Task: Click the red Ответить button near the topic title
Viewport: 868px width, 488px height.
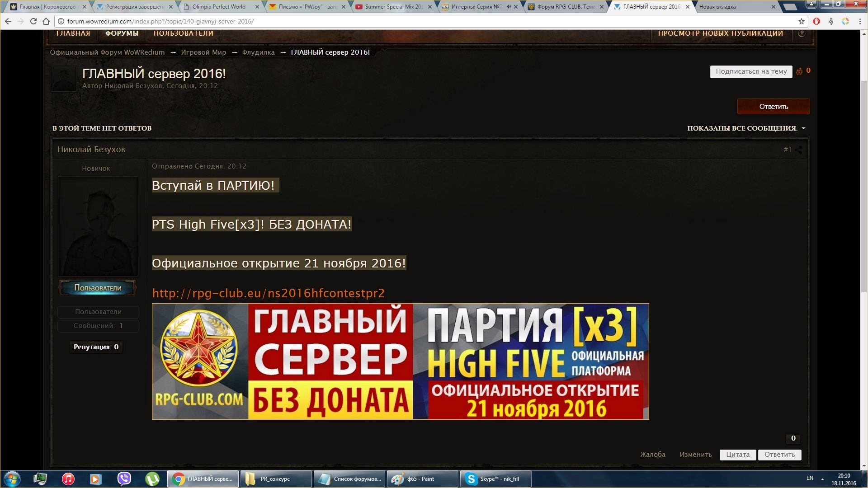Action: click(x=773, y=107)
